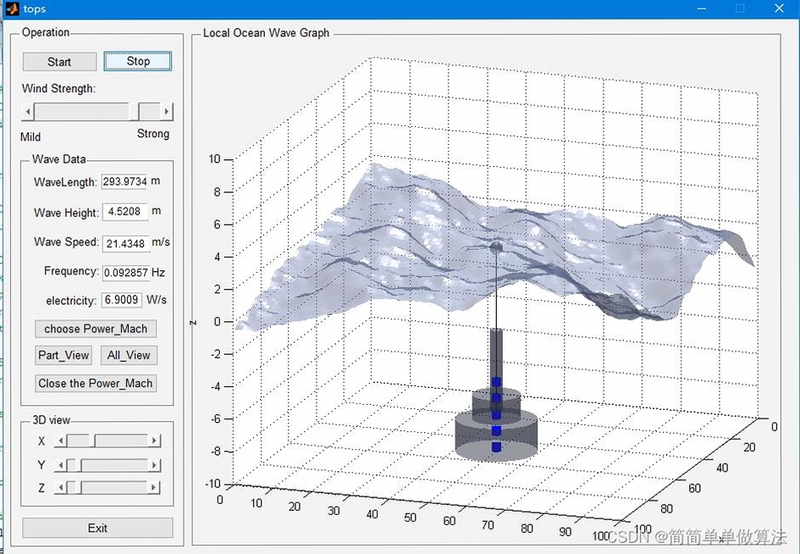This screenshot has height=554, width=800.
Task: Click the 'WaveLength:' label
Action: pos(65,183)
